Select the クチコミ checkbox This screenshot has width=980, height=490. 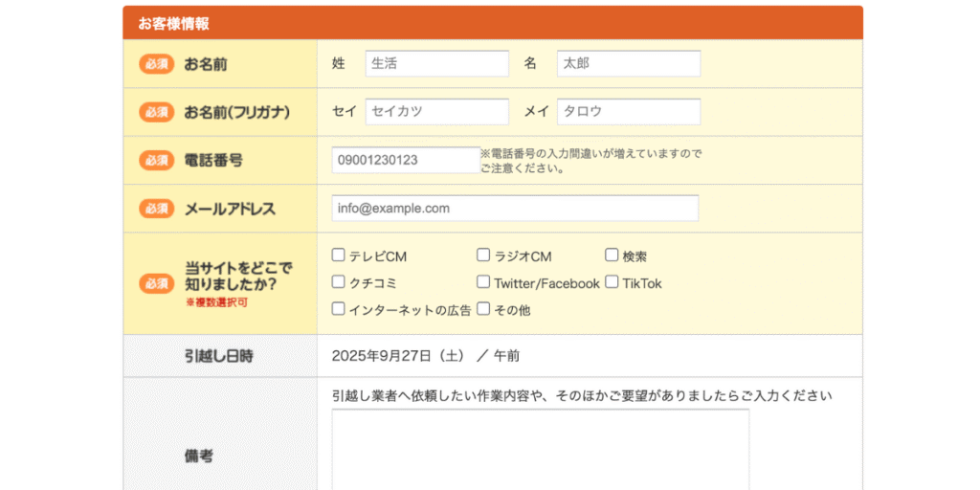tap(338, 282)
